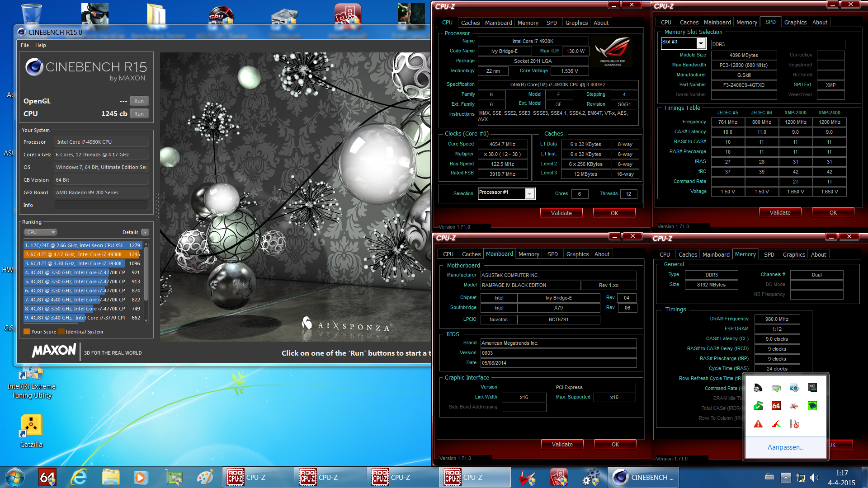Switch to SPD tab in the Memory Timings CPU-Z window
The image size is (868, 488).
(x=769, y=254)
